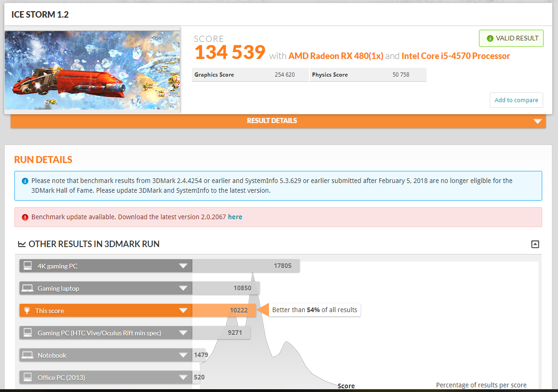Image resolution: width=558 pixels, height=392 pixels.
Task: Click Physics Score label
Action: coord(330,75)
